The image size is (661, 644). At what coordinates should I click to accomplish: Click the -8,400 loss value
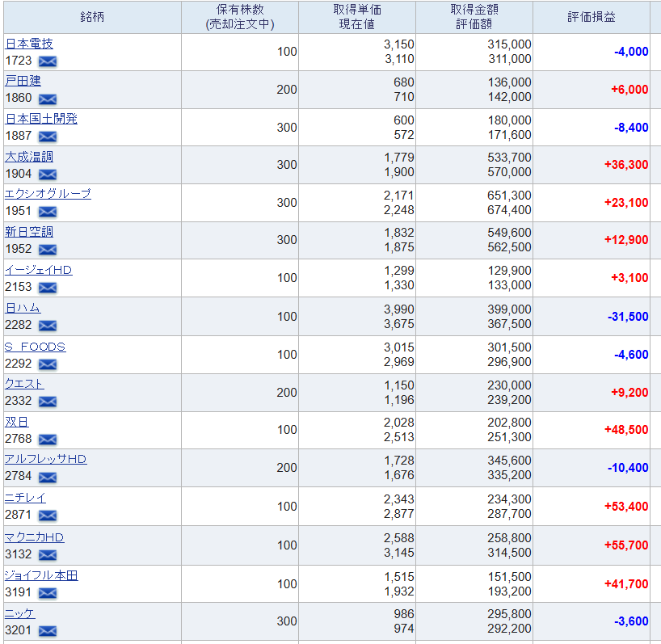coord(631,128)
